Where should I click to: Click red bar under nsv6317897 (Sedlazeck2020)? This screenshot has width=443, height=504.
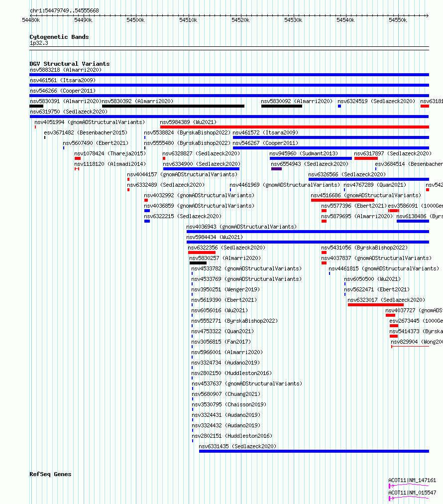(x=366, y=158)
